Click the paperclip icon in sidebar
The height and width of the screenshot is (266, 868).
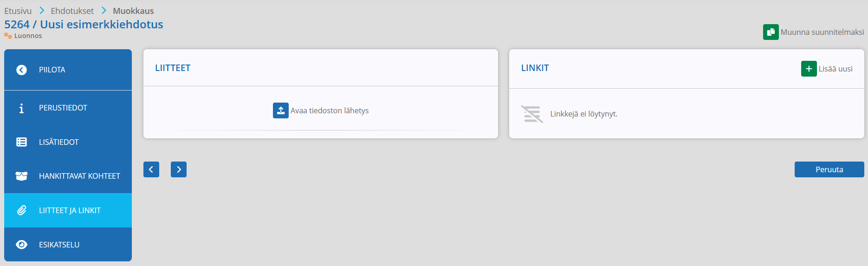[x=21, y=210]
